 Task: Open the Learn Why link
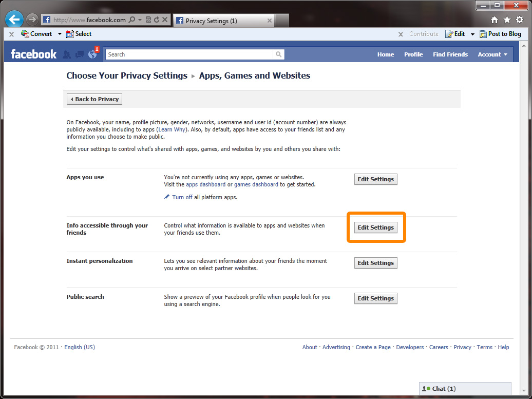172,129
